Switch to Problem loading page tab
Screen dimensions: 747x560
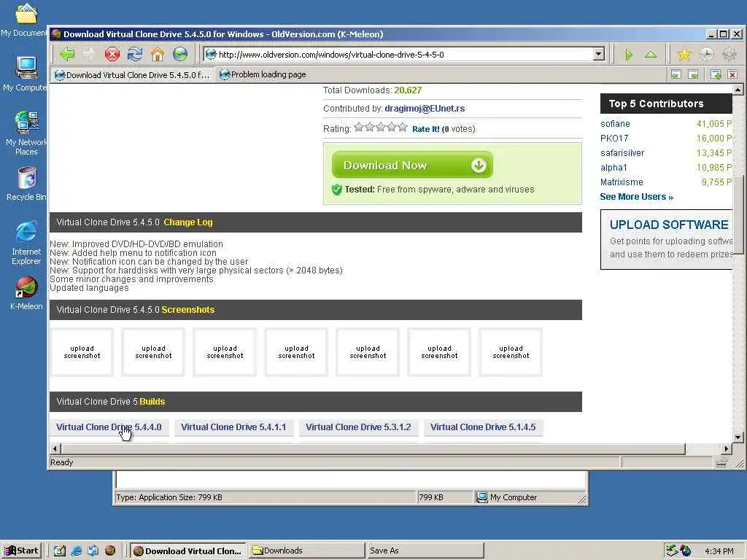[x=263, y=75]
